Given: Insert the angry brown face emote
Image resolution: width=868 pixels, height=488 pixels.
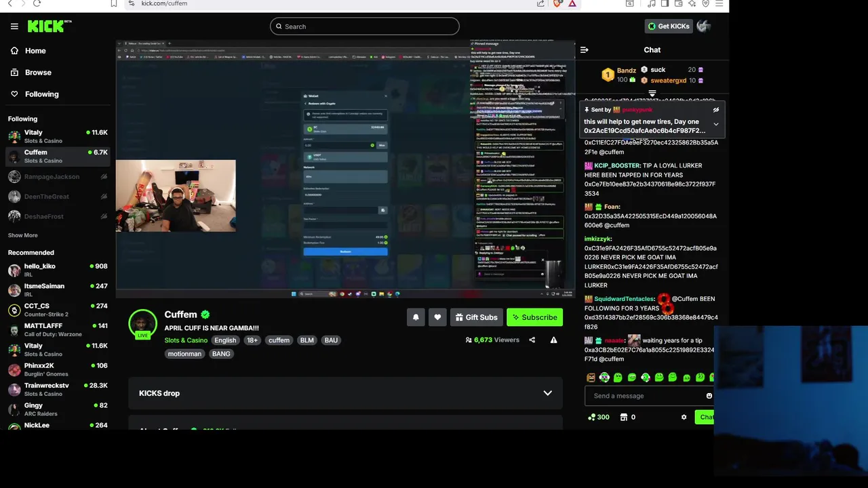Looking at the screenshot, I should 591,378.
